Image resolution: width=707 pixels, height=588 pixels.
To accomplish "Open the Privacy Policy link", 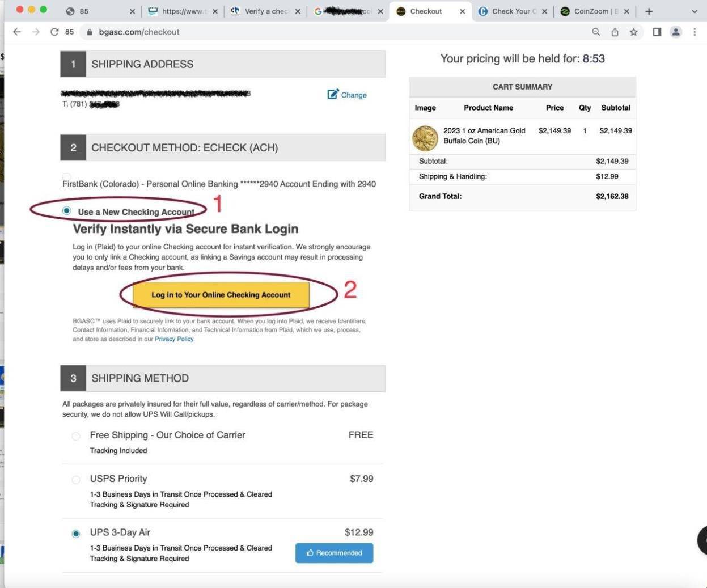I will point(174,339).
